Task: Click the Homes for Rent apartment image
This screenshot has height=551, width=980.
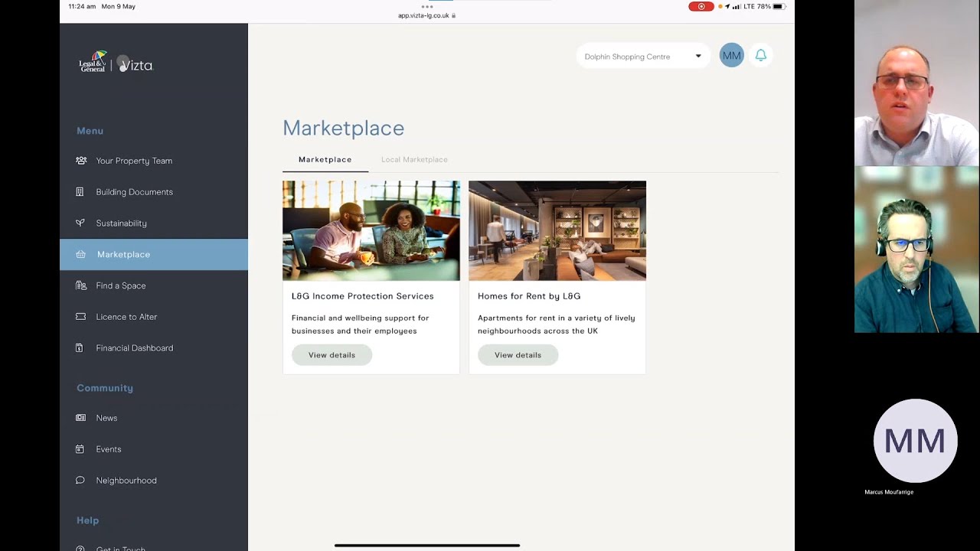Action: (x=557, y=230)
